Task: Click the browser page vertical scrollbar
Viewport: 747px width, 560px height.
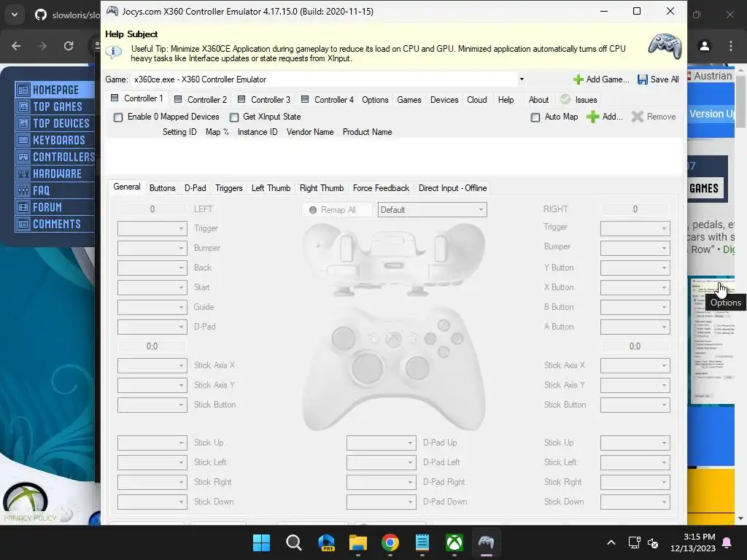Action: click(x=740, y=100)
